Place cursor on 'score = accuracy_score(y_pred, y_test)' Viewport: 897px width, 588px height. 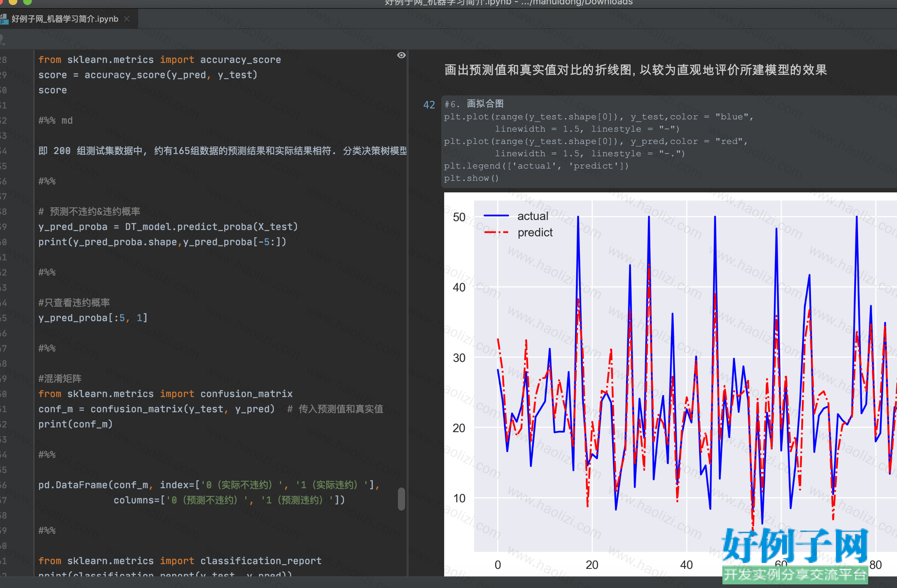(x=148, y=74)
